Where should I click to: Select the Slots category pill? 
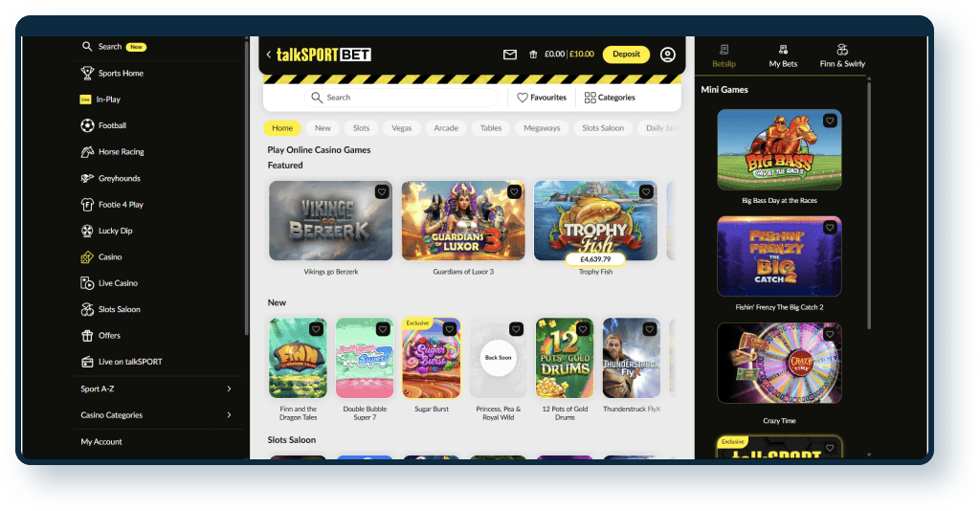point(361,128)
